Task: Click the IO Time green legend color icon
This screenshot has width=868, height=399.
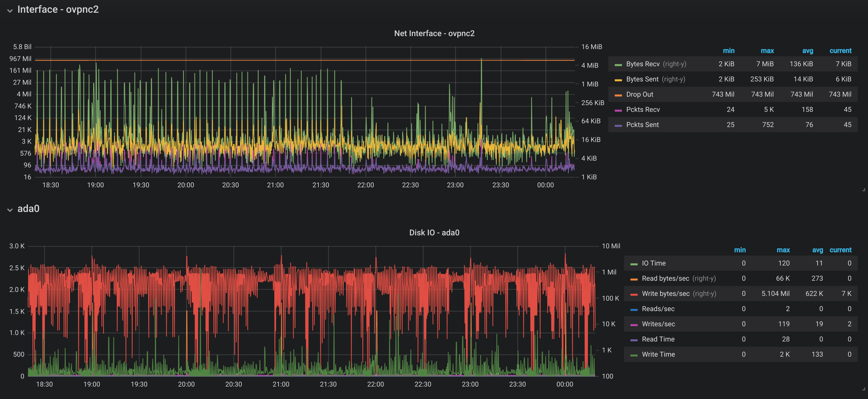Action: click(x=634, y=264)
